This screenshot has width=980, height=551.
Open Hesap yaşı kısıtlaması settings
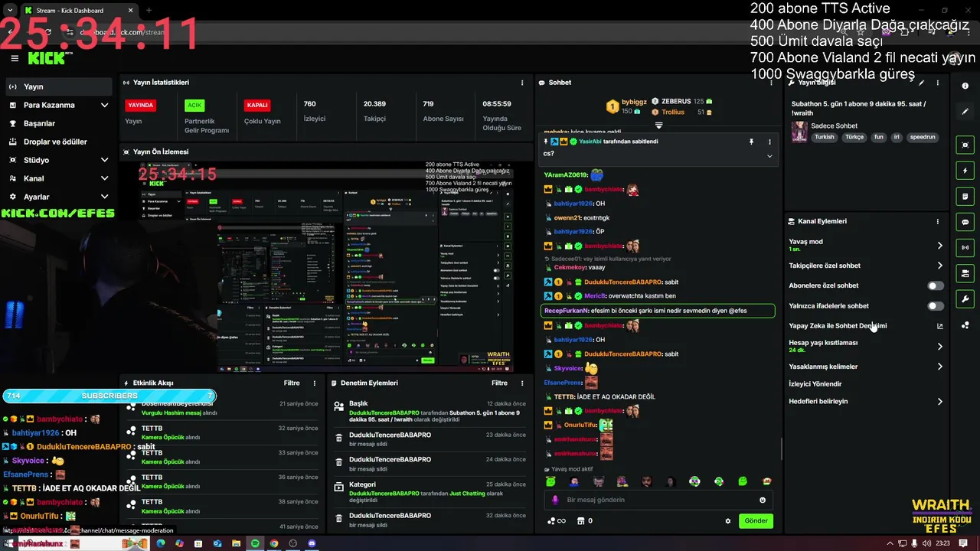point(866,346)
